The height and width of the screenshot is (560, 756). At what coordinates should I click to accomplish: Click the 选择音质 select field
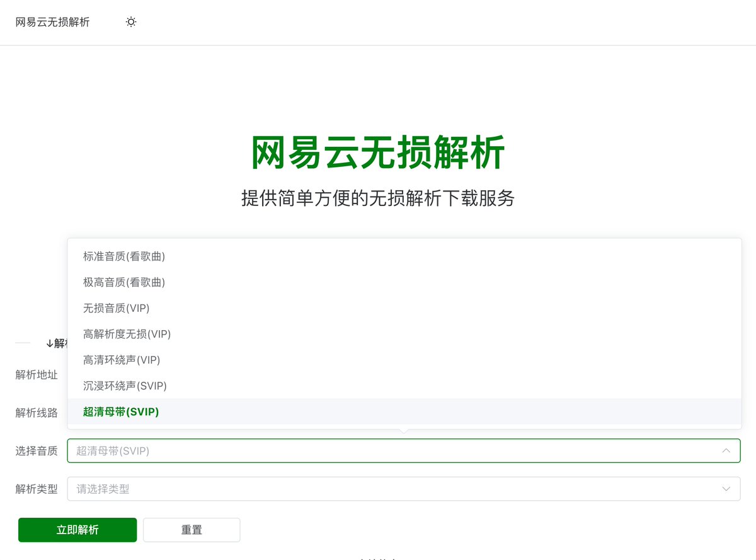404,451
